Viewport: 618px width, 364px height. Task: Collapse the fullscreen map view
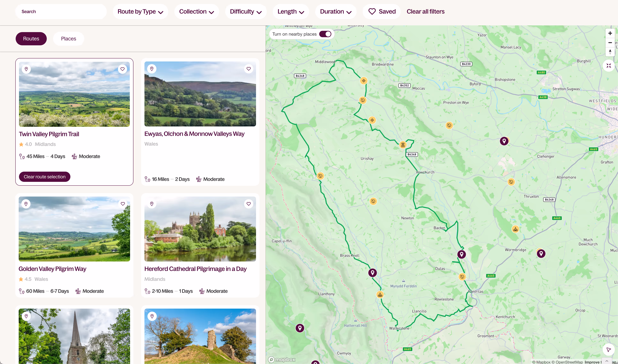(608, 66)
